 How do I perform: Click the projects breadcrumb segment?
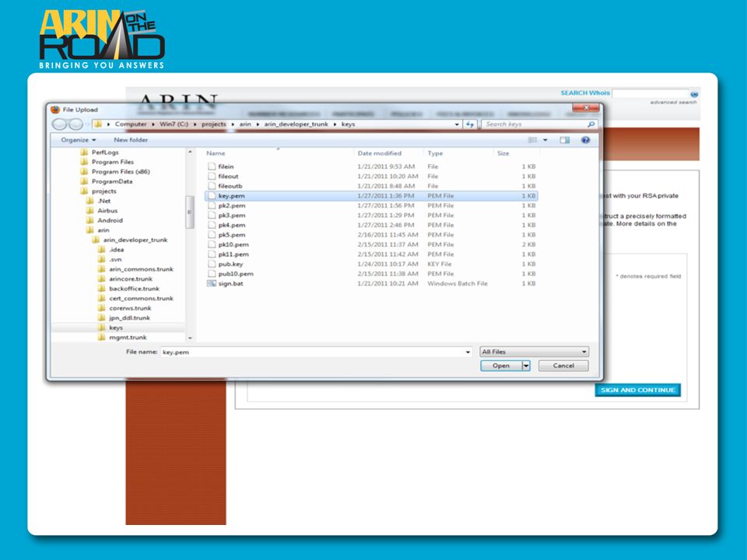pos(213,124)
